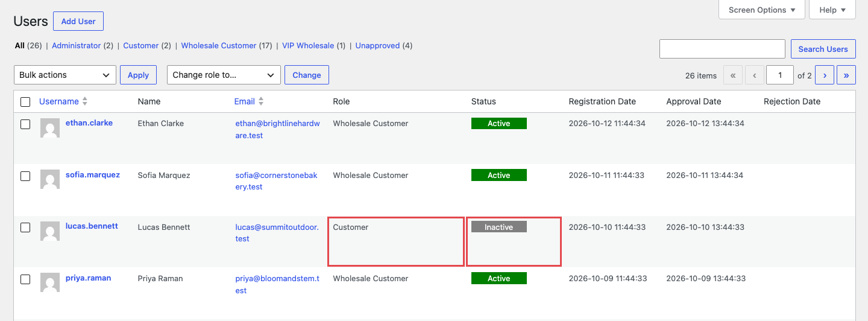Screen dimensions: 868x321
Task: Click Add User button
Action: pyautogui.click(x=78, y=21)
